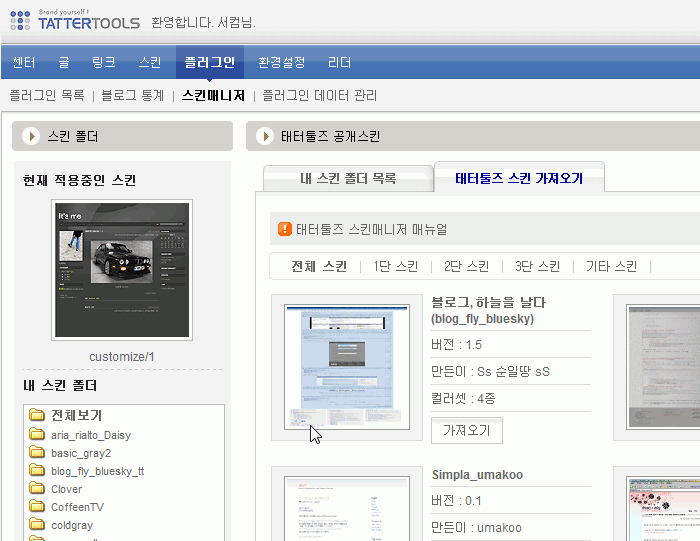Click 가져오기 button for blog_fly_bluesky
This screenshot has width=700, height=541.
[x=467, y=430]
